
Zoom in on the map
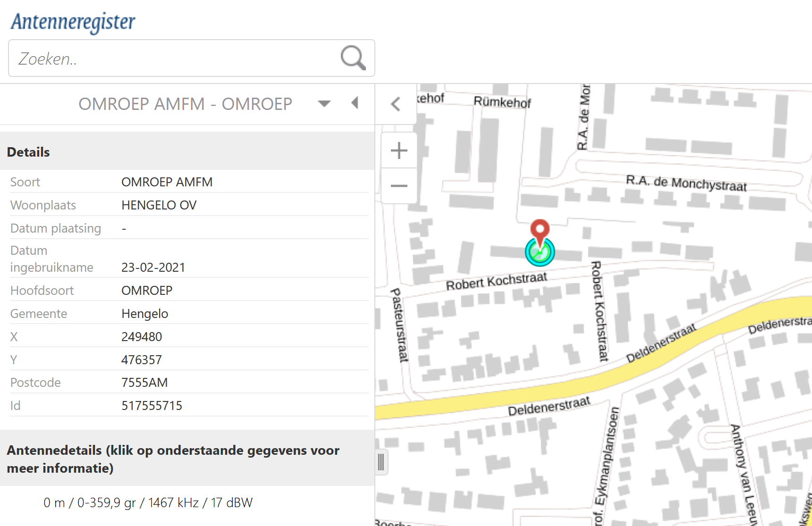(399, 151)
